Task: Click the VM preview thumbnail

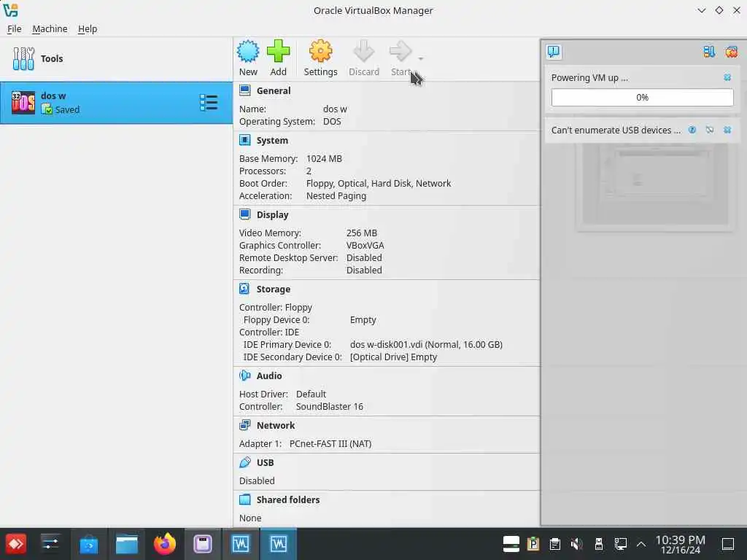Action: coord(655,184)
